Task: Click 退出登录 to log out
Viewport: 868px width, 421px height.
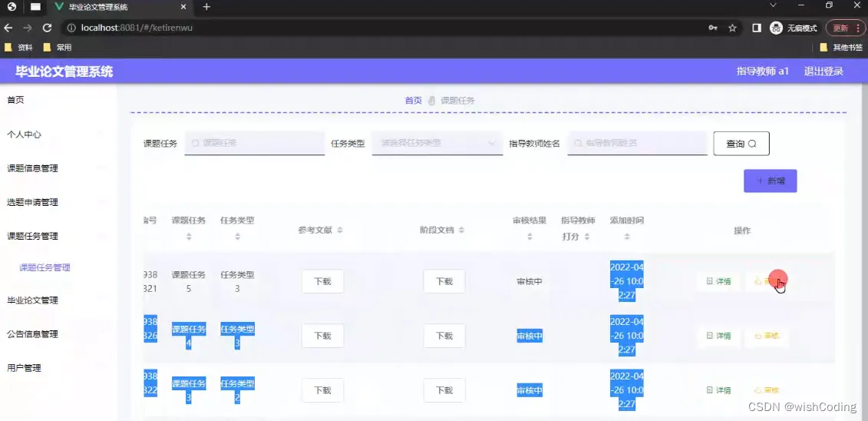Action: pyautogui.click(x=823, y=71)
